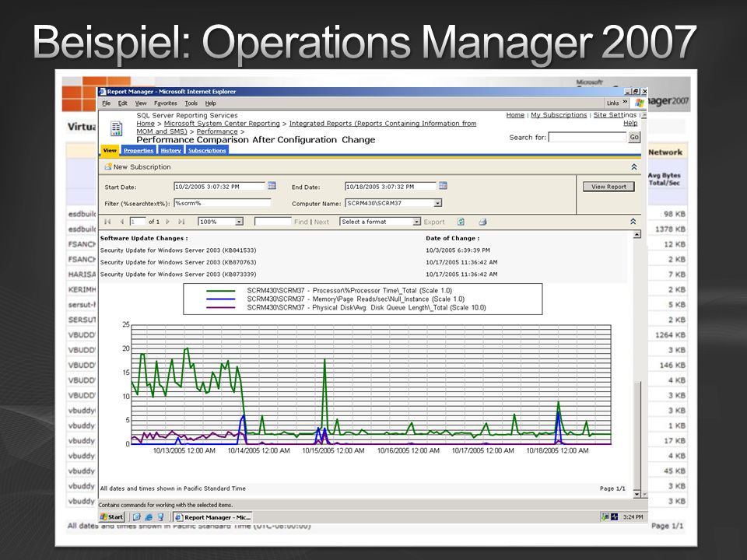Open the Start Date calendar picker
Viewport: 747px width, 560px height.
click(272, 186)
